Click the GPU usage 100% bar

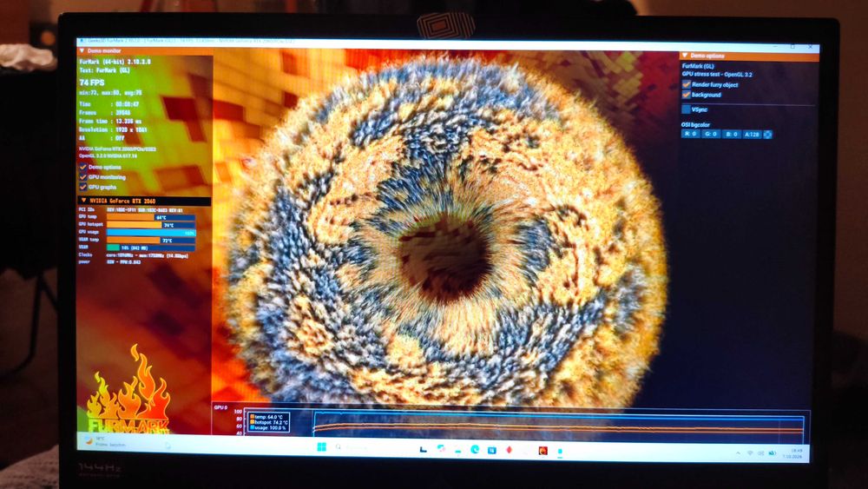point(150,233)
